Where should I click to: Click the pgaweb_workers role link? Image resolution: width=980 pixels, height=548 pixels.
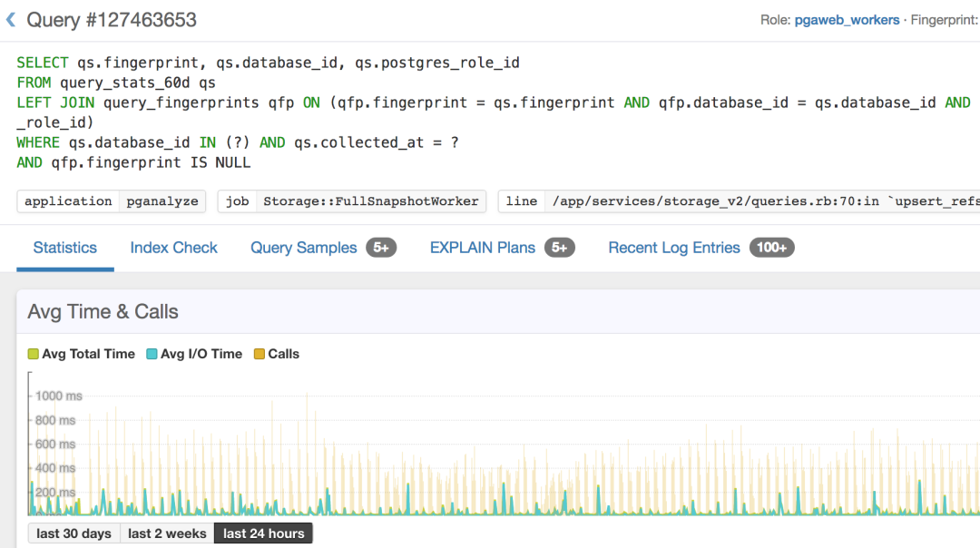[847, 20]
